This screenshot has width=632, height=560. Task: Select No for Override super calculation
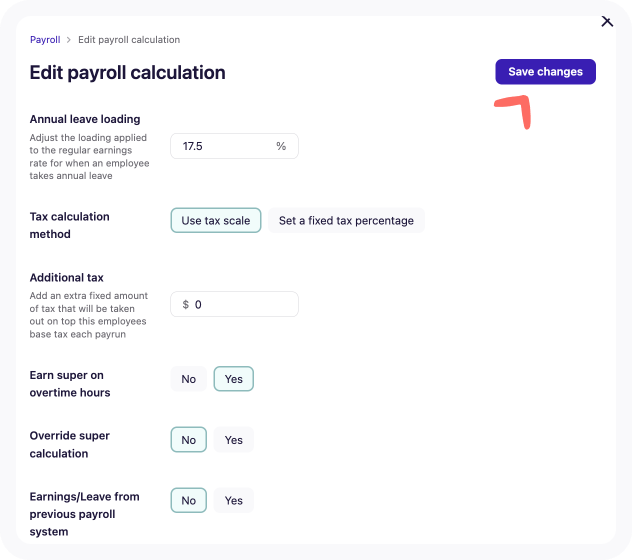point(189,440)
